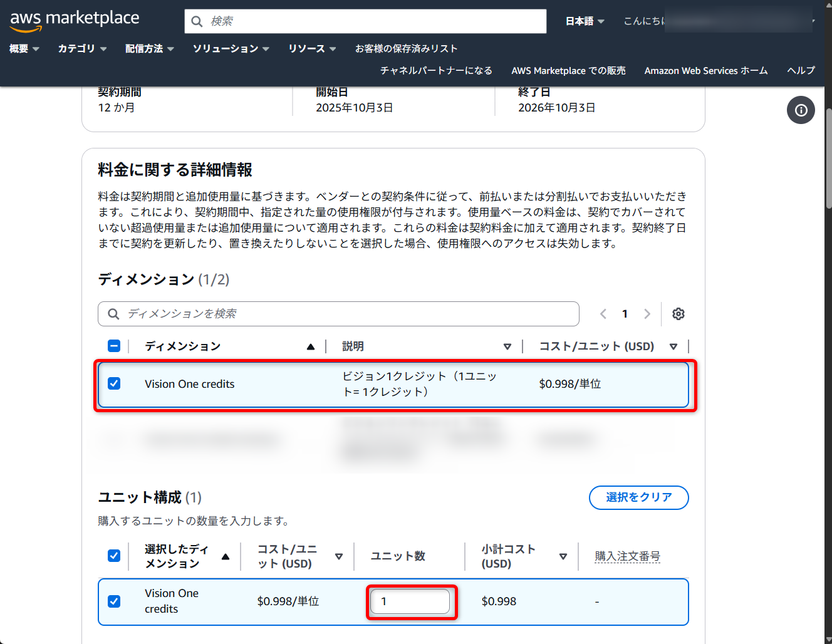Focus the header 検索 search field
The width and height of the screenshot is (832, 644).
[365, 21]
